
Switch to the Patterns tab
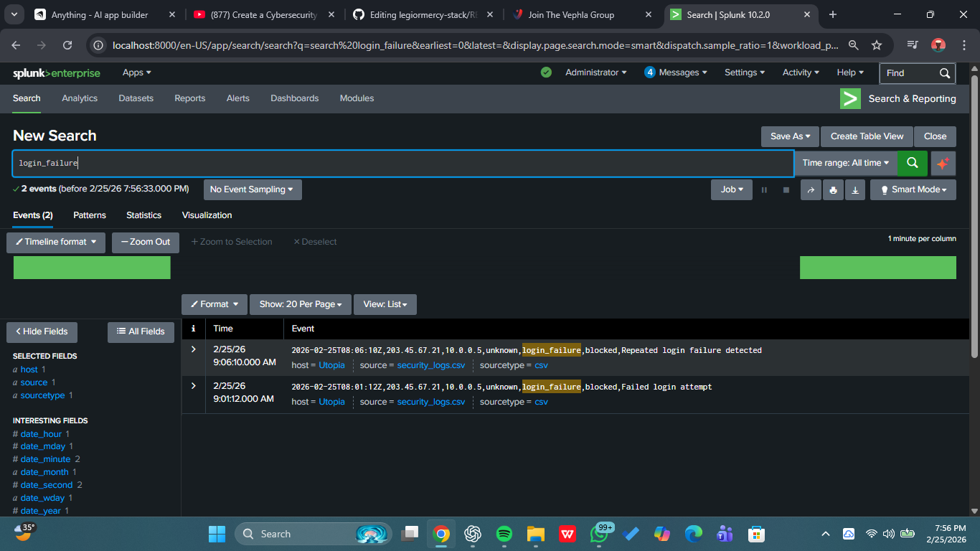(x=90, y=215)
